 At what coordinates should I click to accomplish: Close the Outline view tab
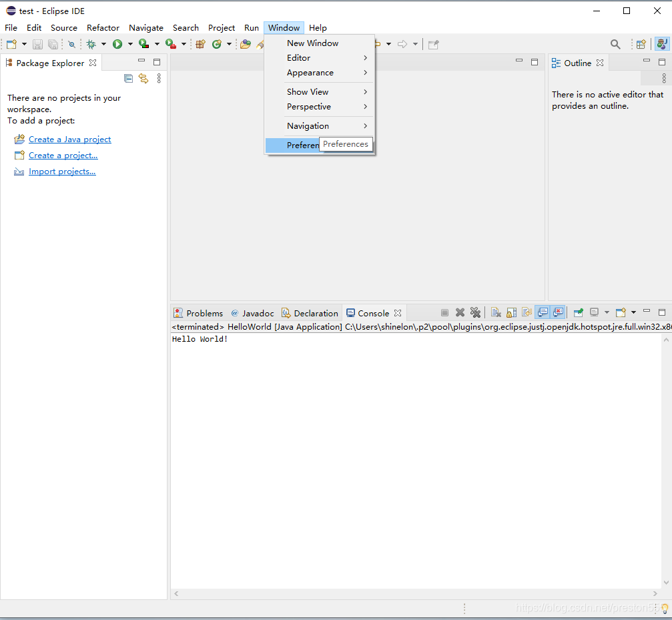point(600,63)
